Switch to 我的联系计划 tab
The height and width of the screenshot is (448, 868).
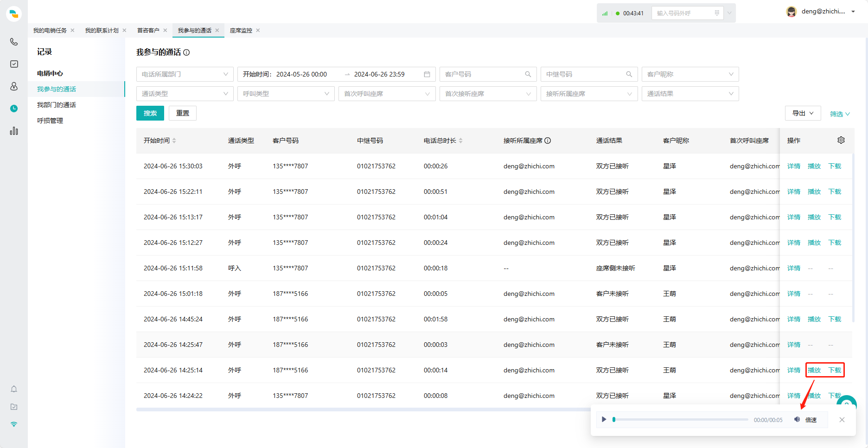point(102,31)
